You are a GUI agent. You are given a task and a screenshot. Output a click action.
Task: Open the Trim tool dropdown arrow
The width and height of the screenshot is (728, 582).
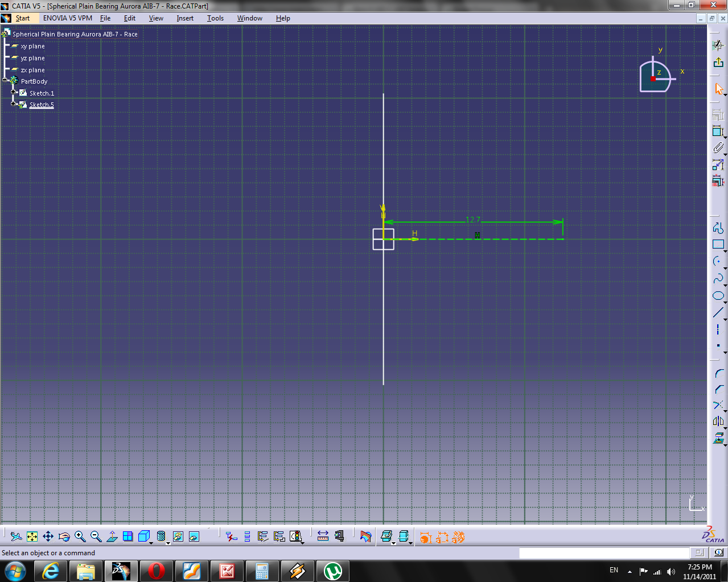(725, 411)
